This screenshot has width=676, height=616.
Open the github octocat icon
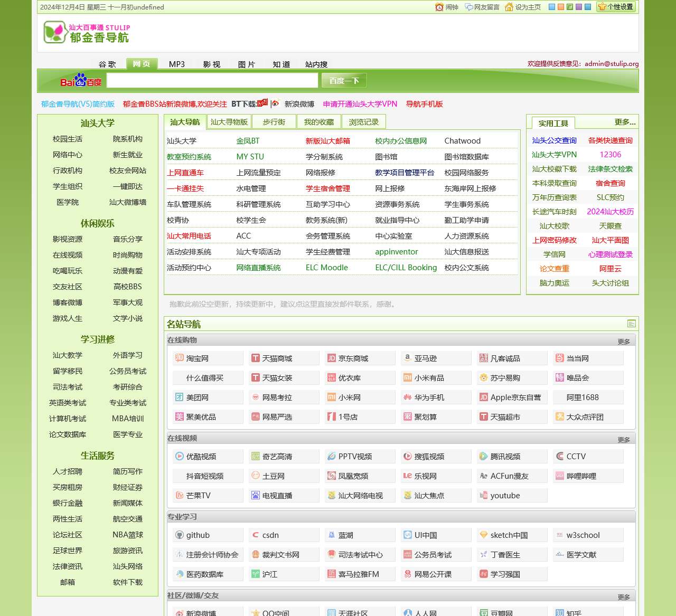(x=180, y=535)
